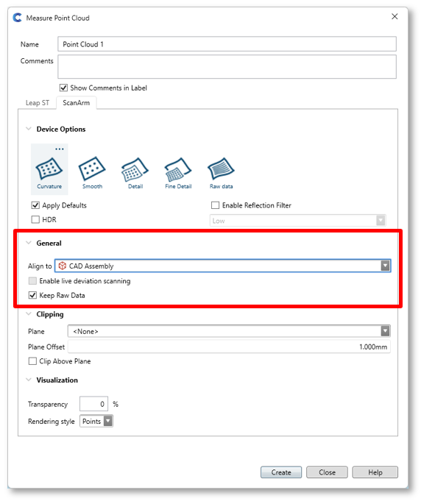The image size is (421, 504).
Task: Open the three-dots options above Curvature
Action: pyautogui.click(x=59, y=149)
